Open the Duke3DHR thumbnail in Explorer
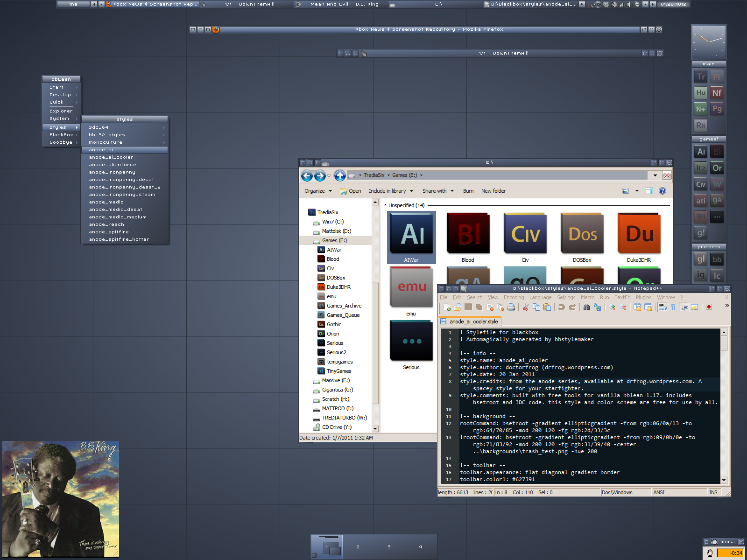This screenshot has height=560, width=747. (639, 238)
